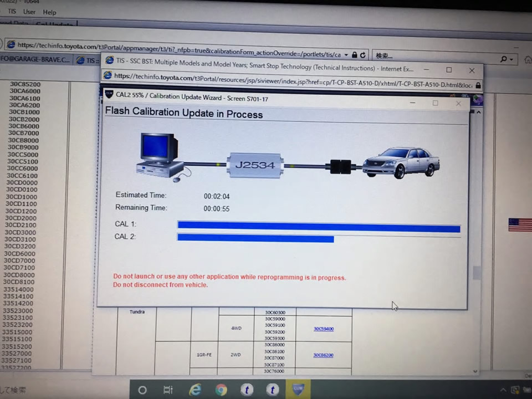Click the page scrollbar down arrow
The width and height of the screenshot is (532, 399).
(475, 371)
